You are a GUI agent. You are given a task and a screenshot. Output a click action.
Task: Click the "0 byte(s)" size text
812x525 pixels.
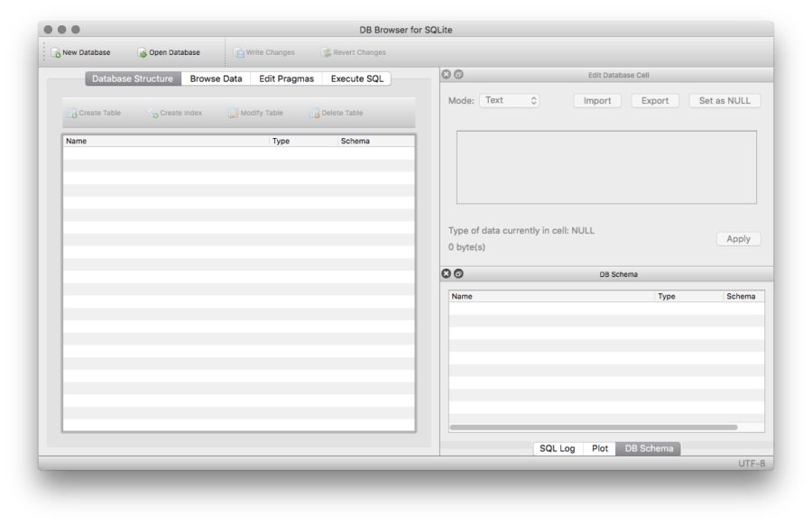[466, 247]
